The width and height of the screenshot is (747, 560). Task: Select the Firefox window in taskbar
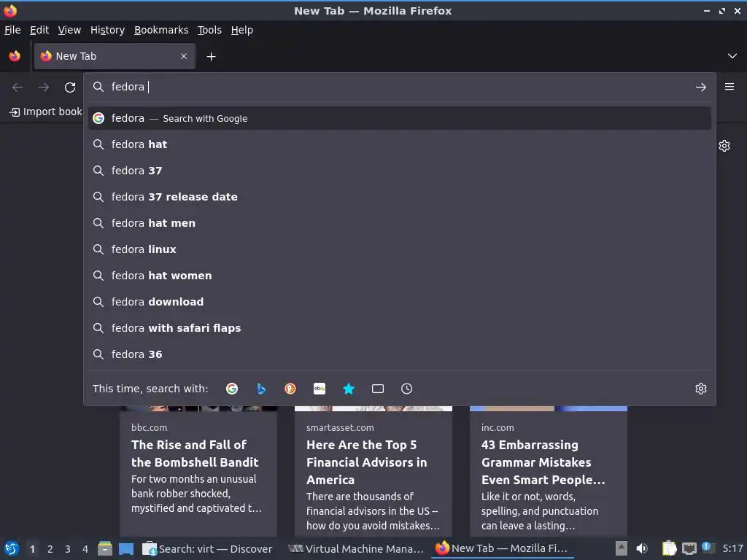503,548
